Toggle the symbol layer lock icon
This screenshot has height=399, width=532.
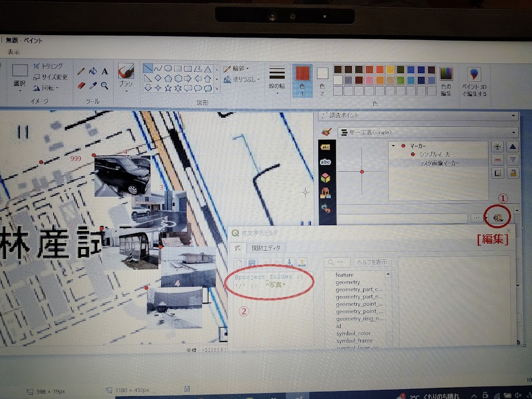512,173
